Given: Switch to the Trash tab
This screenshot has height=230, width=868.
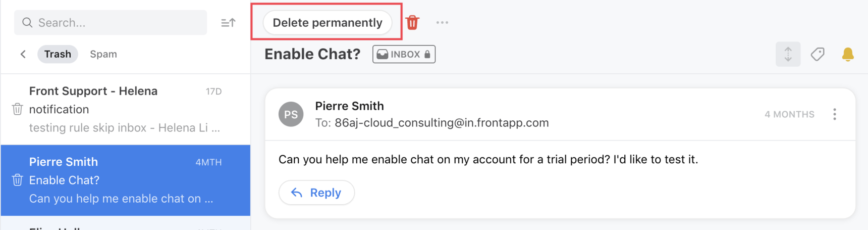Looking at the screenshot, I should pos(58,54).
